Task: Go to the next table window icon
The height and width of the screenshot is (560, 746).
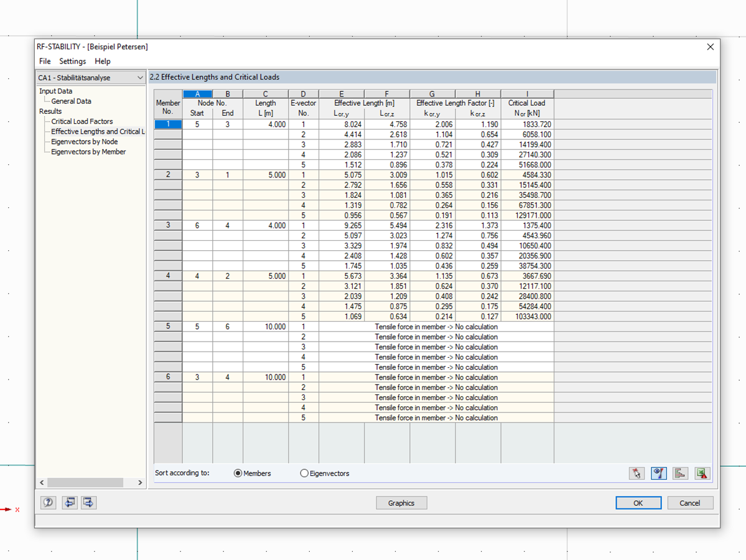Action: click(x=88, y=502)
